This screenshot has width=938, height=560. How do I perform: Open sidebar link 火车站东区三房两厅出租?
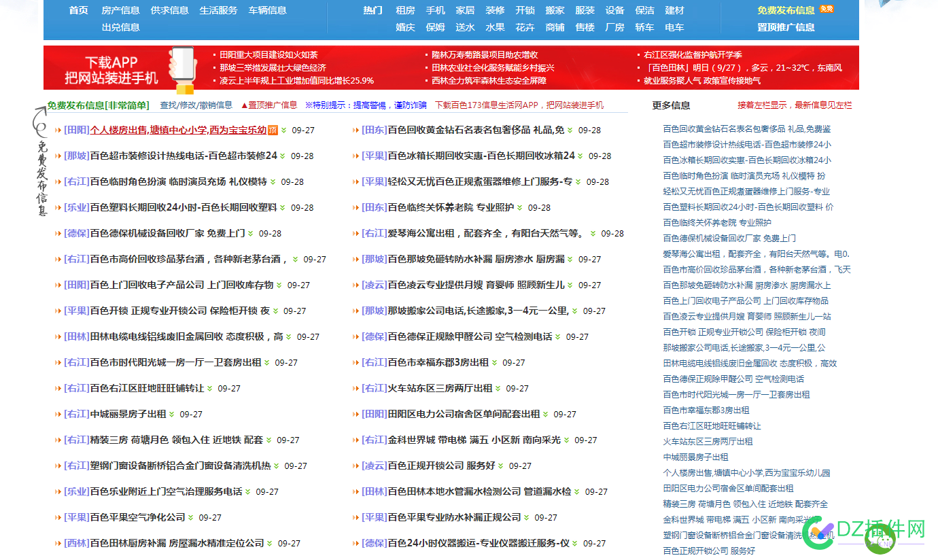coord(708,442)
